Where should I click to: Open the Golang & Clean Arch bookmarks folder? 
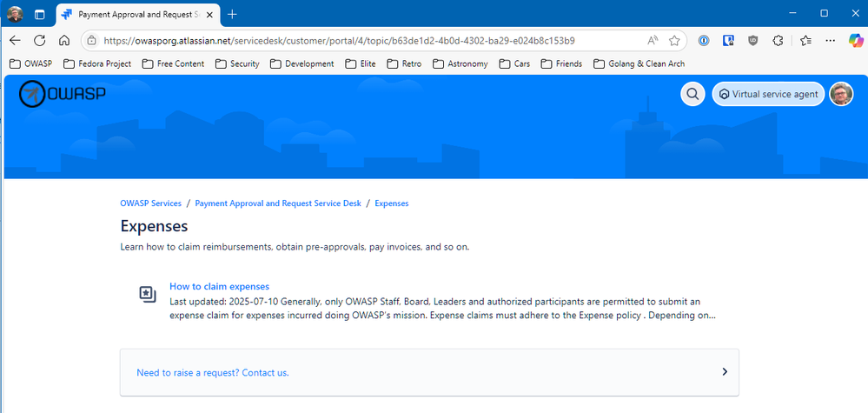639,63
